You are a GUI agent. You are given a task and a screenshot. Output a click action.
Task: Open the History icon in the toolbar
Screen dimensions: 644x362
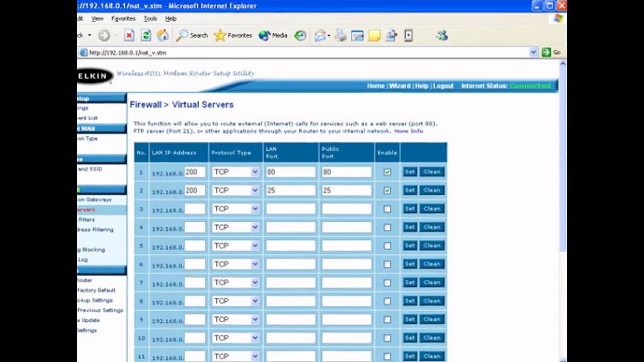300,35
